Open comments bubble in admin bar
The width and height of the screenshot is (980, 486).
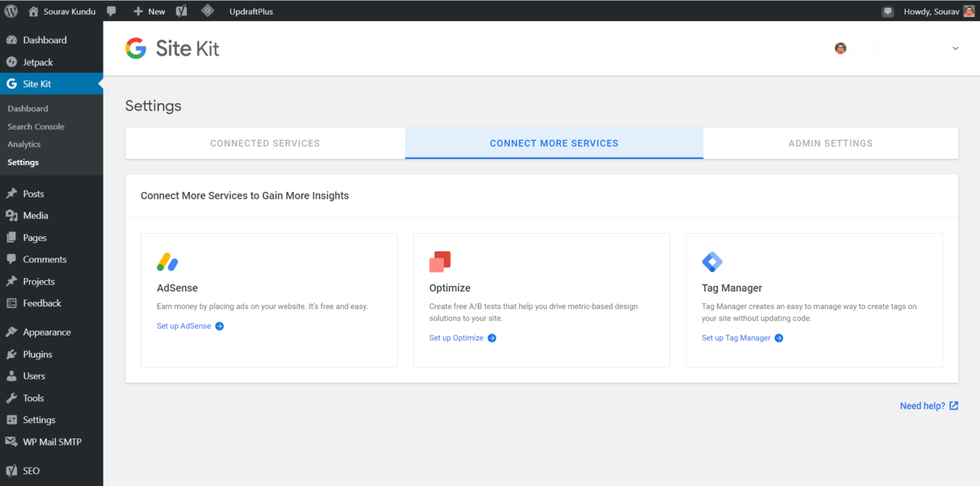click(112, 11)
